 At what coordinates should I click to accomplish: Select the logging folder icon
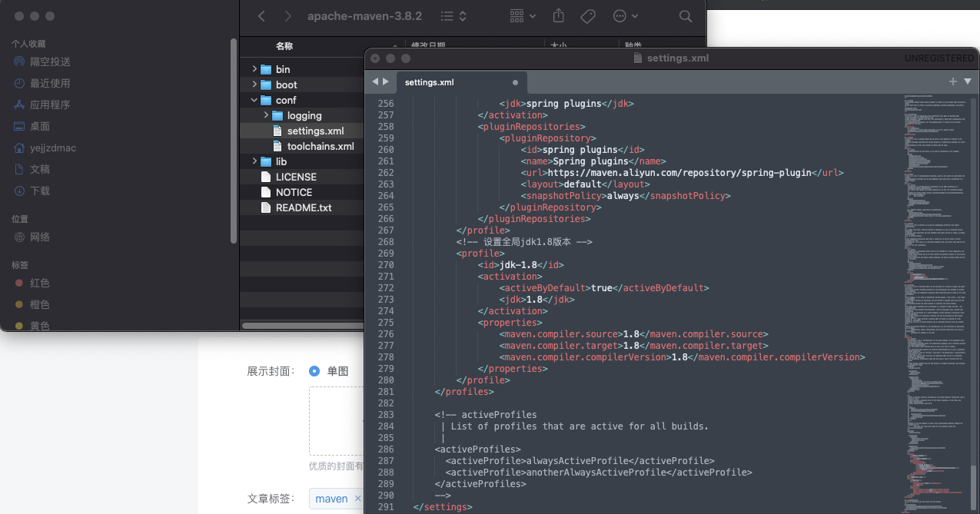click(278, 115)
